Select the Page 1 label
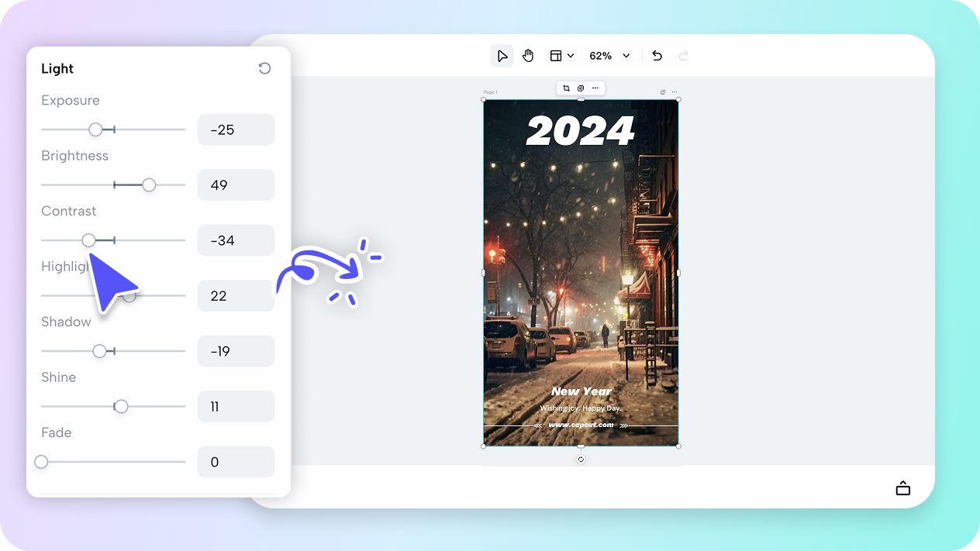 click(489, 91)
